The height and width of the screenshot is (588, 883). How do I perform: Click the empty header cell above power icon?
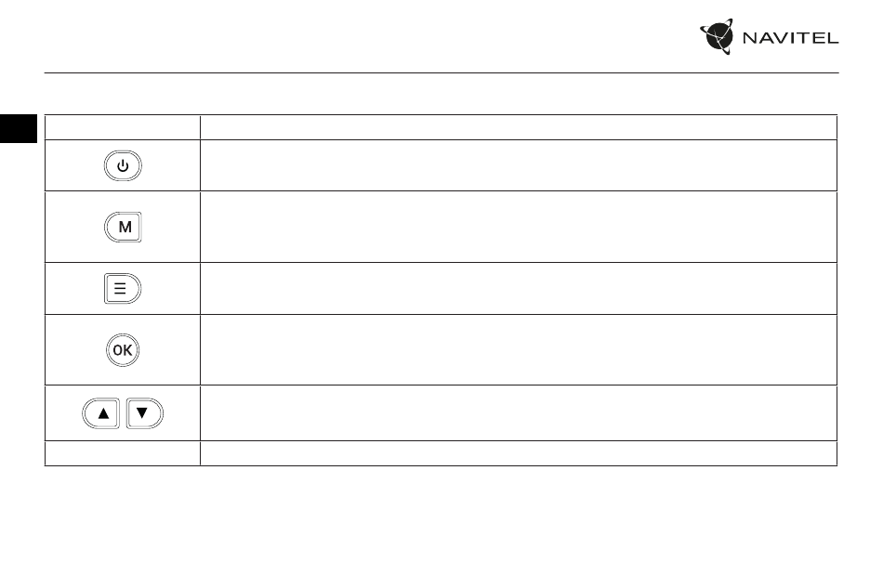click(x=122, y=127)
